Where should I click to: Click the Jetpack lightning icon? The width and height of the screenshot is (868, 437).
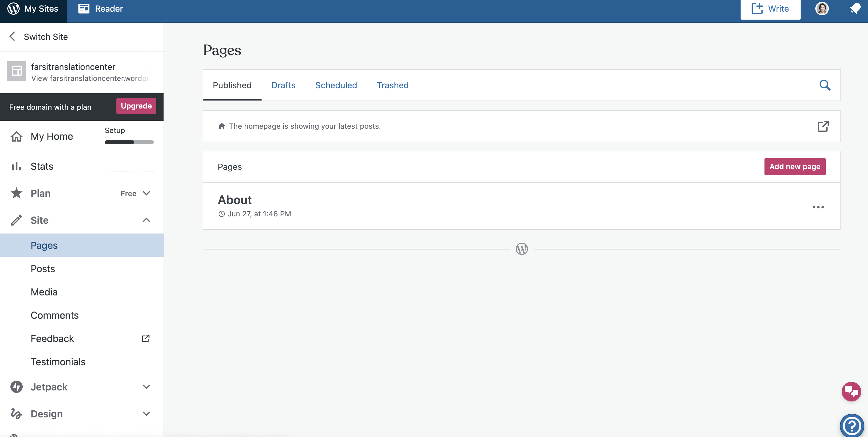point(17,387)
